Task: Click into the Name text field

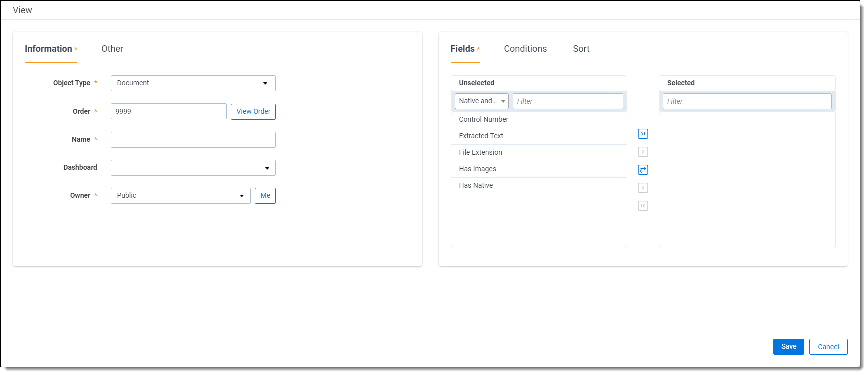Action: [193, 140]
